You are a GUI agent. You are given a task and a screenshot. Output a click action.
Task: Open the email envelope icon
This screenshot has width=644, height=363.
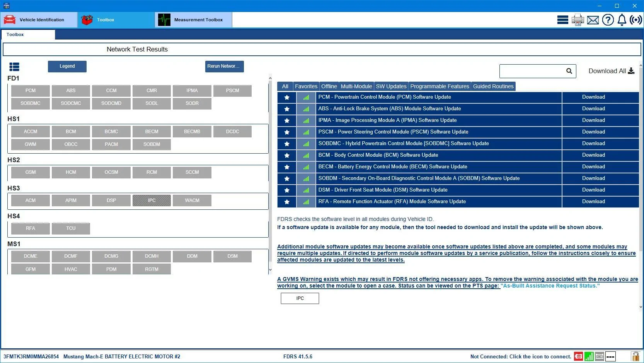coord(593,20)
